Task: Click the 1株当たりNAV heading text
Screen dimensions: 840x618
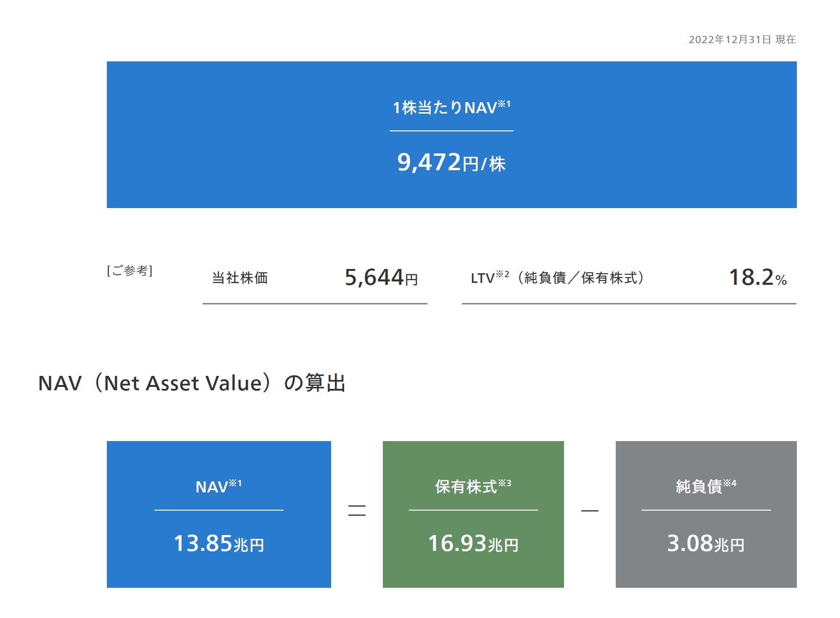Action: 444,108
